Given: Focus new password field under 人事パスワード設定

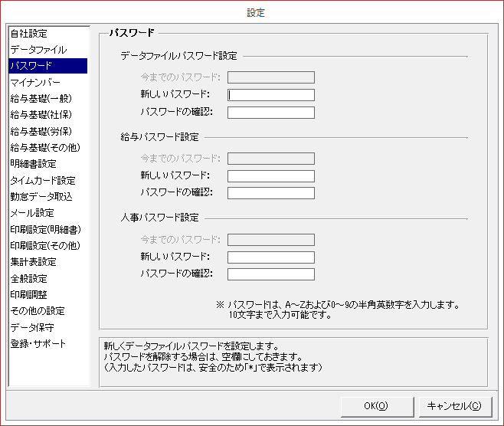Looking at the screenshot, I should coord(271,257).
